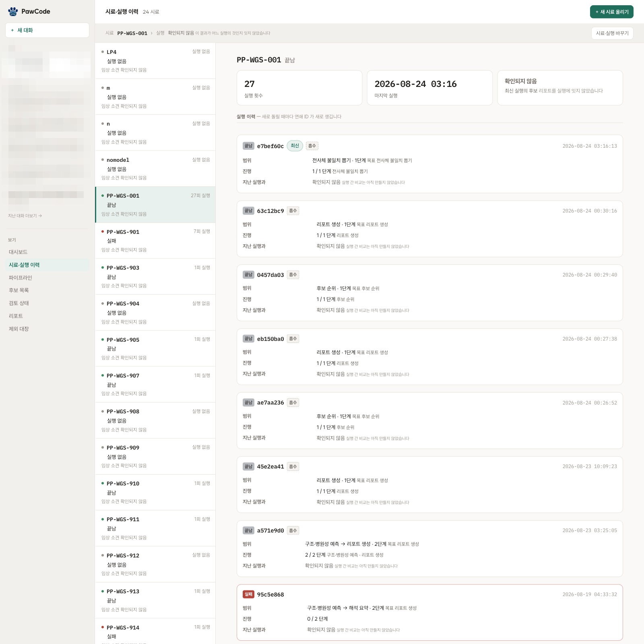Select sample PP-WGS-908 row
The width and height of the screenshot is (644, 644).
tap(155, 420)
